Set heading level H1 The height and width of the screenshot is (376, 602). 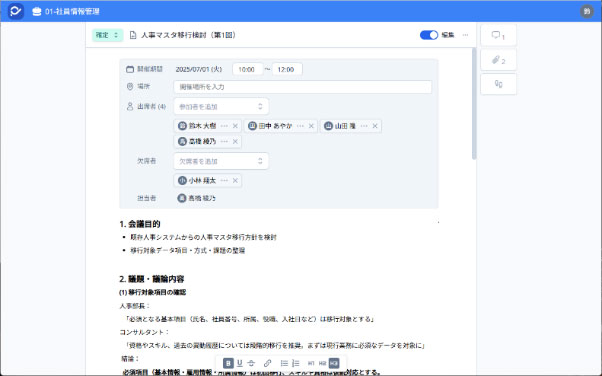(x=311, y=363)
